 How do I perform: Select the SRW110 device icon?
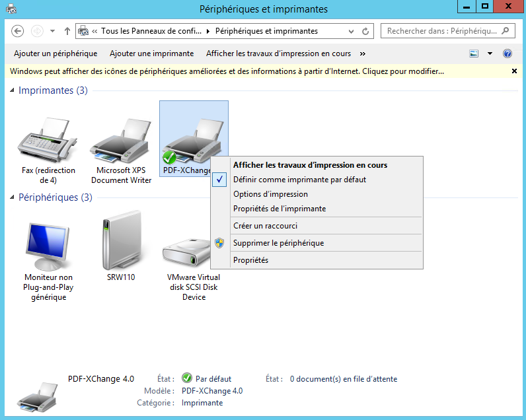121,242
